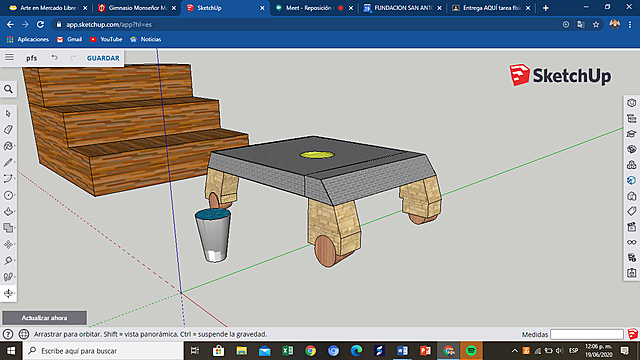The height and width of the screenshot is (360, 640).
Task: Switch to Entrega AQUÍ tarea tab
Action: [491, 8]
